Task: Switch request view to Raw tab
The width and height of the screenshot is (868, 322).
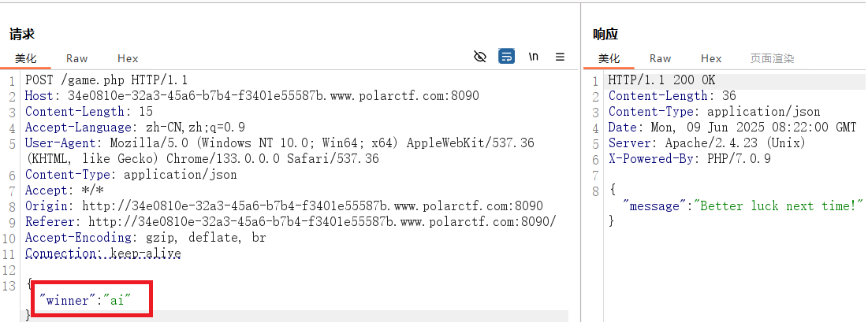Action: point(77,58)
